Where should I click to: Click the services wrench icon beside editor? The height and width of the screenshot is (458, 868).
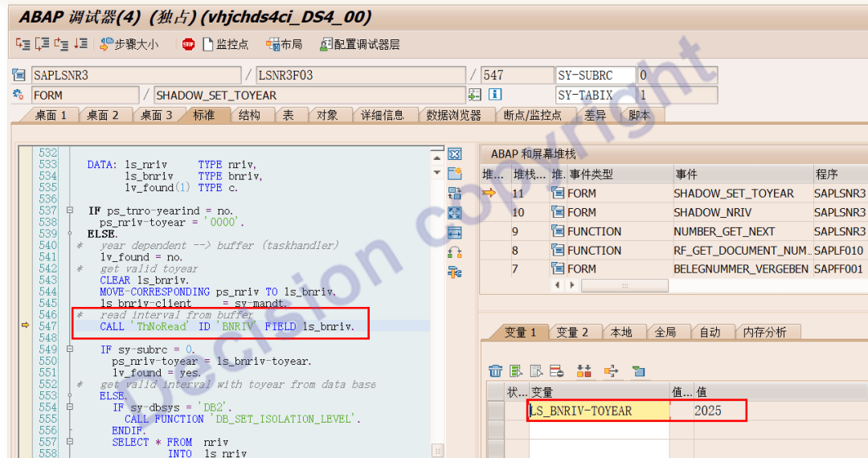coord(455,272)
